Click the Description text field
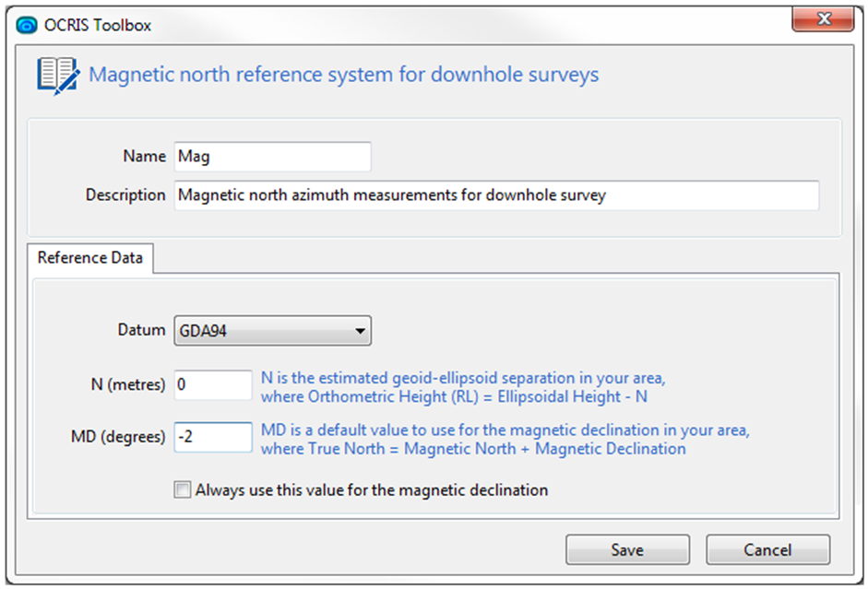Viewport: 868px width, 589px height. [496, 195]
